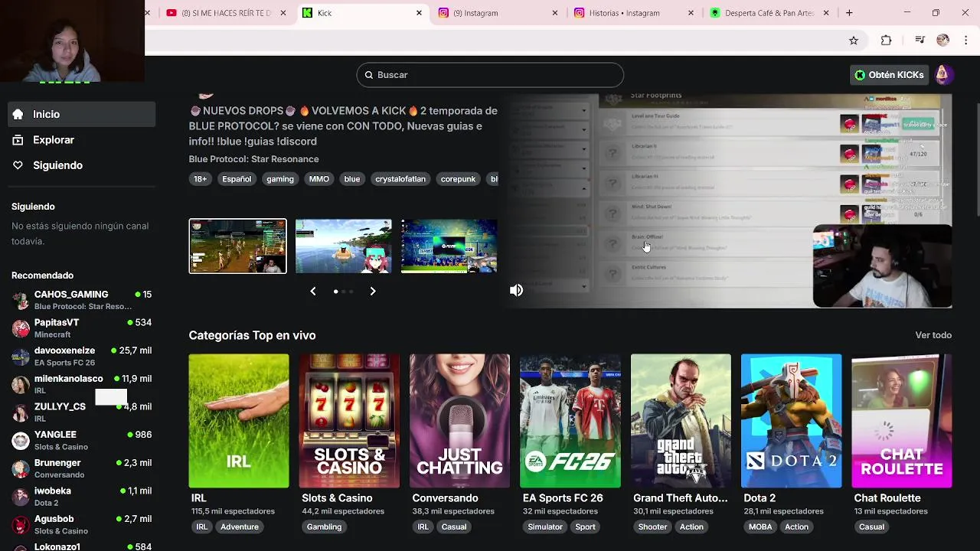Click the MOBA tag under Dota 2
Screen dimensions: 980x551
pyautogui.click(x=760, y=527)
